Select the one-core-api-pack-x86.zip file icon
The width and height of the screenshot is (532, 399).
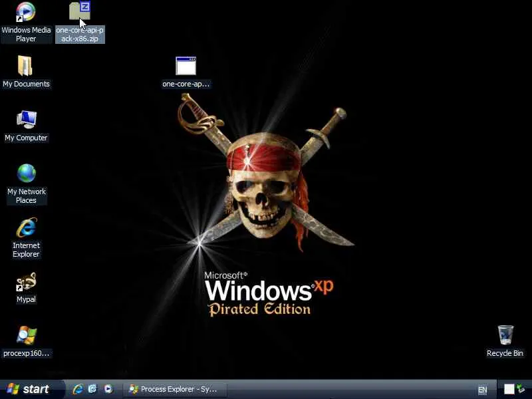tap(80, 11)
